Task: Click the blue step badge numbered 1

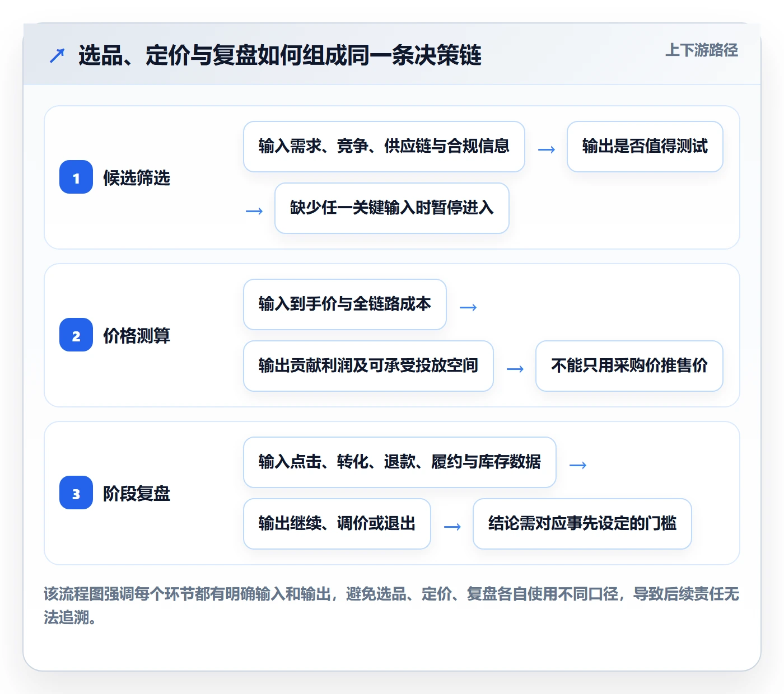Action: point(76,177)
